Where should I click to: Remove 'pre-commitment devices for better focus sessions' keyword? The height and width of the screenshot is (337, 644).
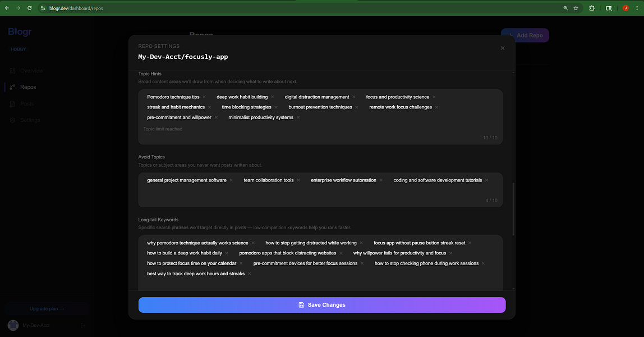[x=362, y=263]
